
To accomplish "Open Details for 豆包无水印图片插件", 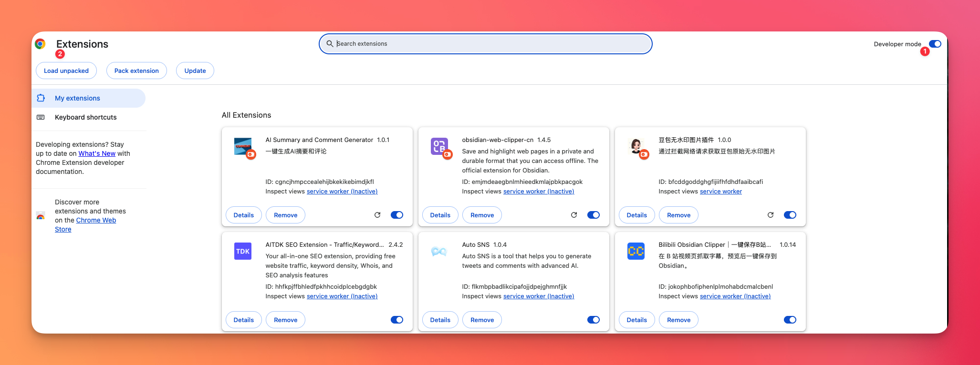I will point(637,215).
